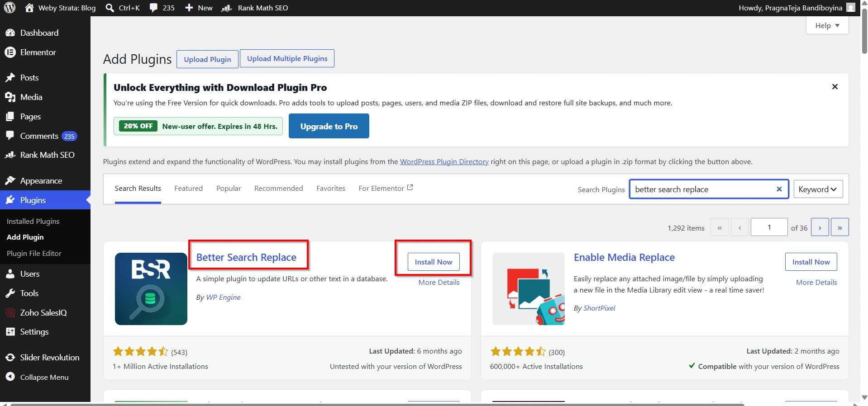The width and height of the screenshot is (868, 406).
Task: Expand the Help dropdown
Action: [x=827, y=25]
